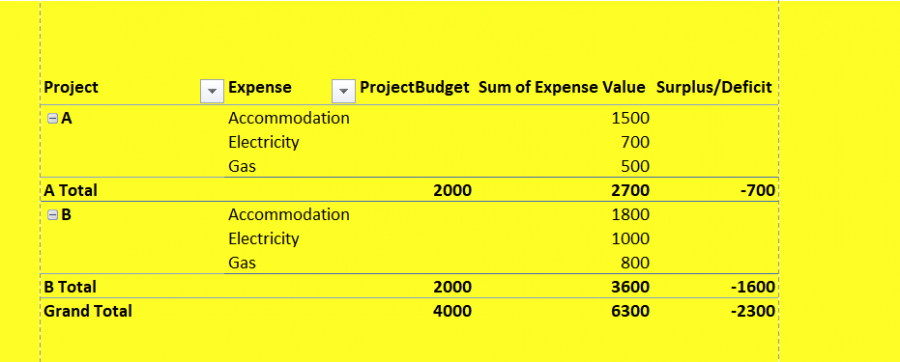The height and width of the screenshot is (362, 900).
Task: Select the ProjectBudget column header
Action: coord(414,87)
